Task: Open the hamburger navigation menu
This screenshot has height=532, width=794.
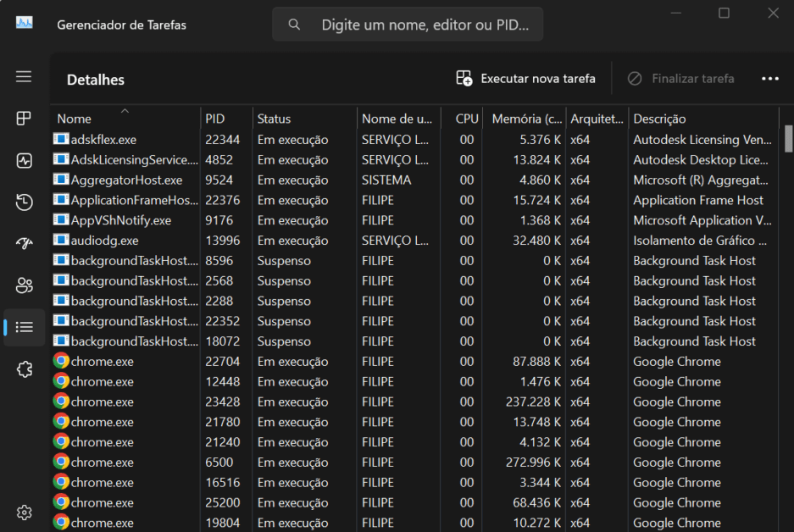Action: click(x=24, y=76)
